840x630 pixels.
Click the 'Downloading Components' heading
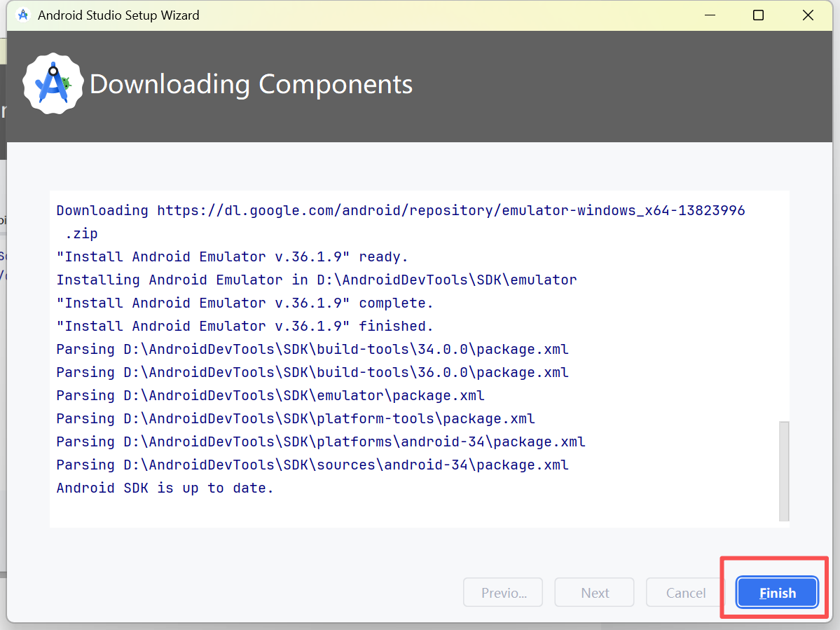point(251,84)
